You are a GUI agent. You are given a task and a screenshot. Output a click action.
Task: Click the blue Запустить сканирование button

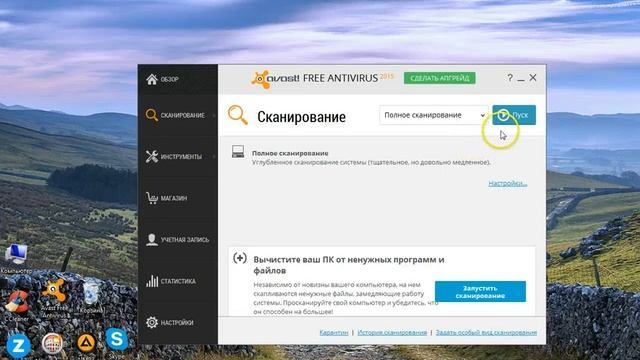click(480, 291)
